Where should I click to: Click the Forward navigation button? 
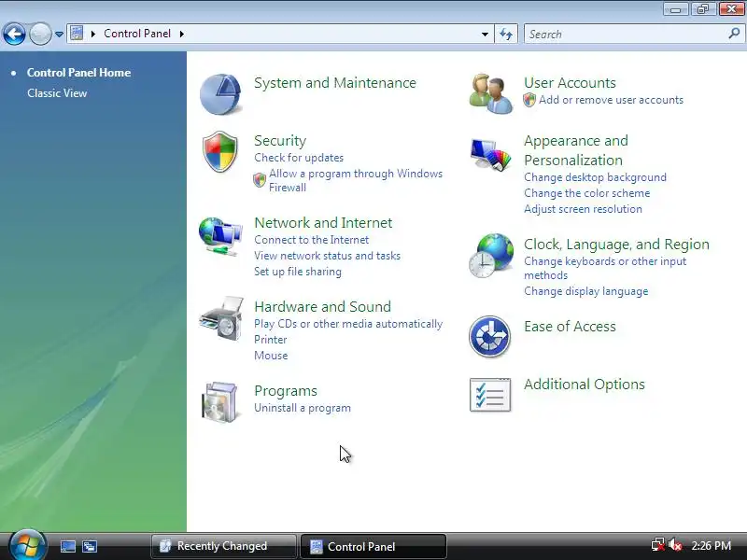pyautogui.click(x=40, y=35)
